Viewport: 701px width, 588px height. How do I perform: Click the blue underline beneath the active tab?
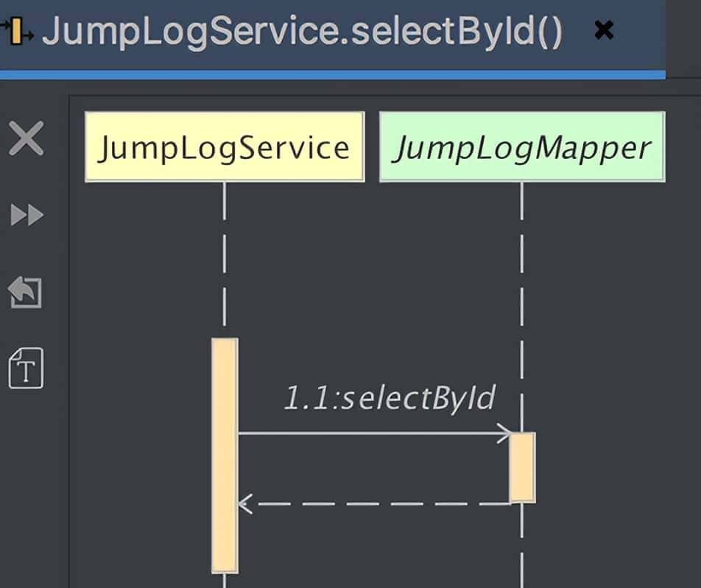pyautogui.click(x=331, y=74)
